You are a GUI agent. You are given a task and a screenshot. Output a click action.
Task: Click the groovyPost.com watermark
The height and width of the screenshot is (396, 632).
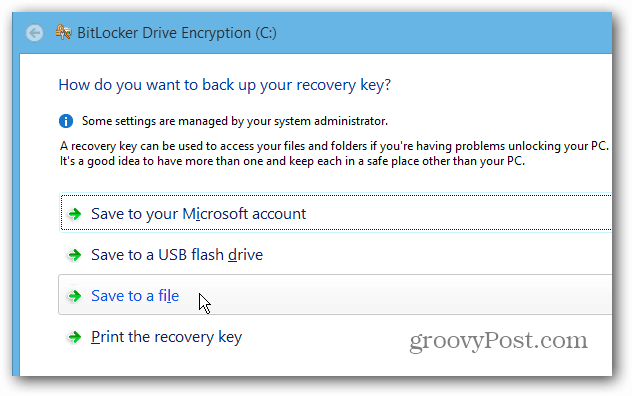click(x=499, y=341)
